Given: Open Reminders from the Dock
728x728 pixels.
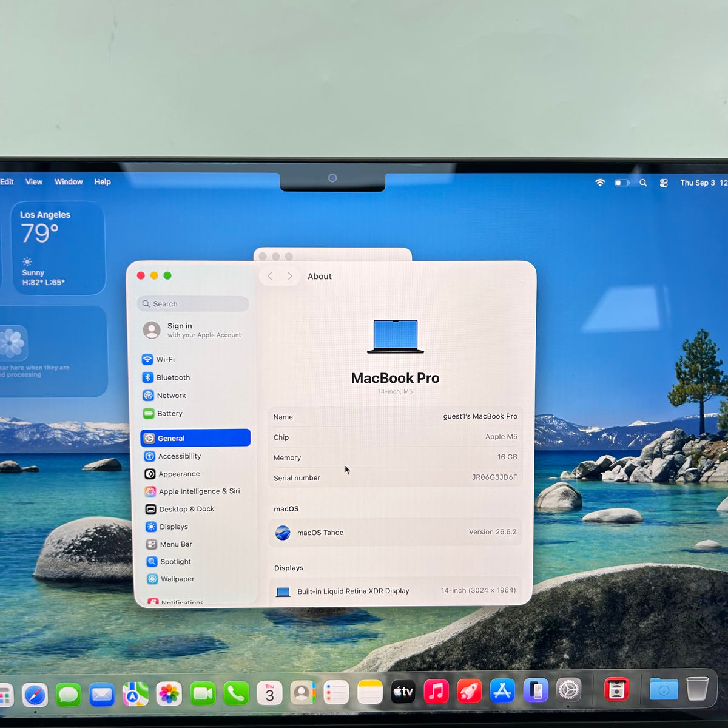Looking at the screenshot, I should pos(336,692).
